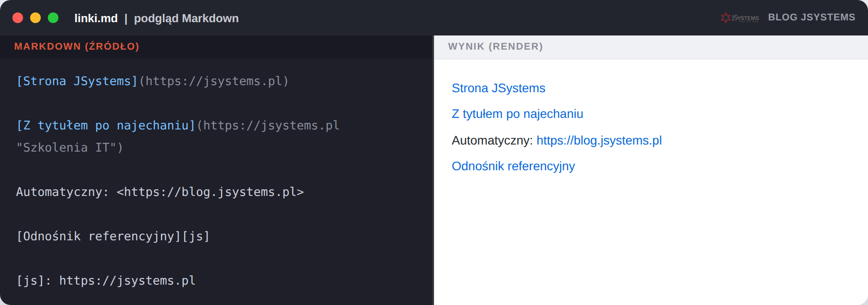Click the '[Z tytułem po najechaniu]' source text
The width and height of the screenshot is (868, 305).
coord(106,125)
